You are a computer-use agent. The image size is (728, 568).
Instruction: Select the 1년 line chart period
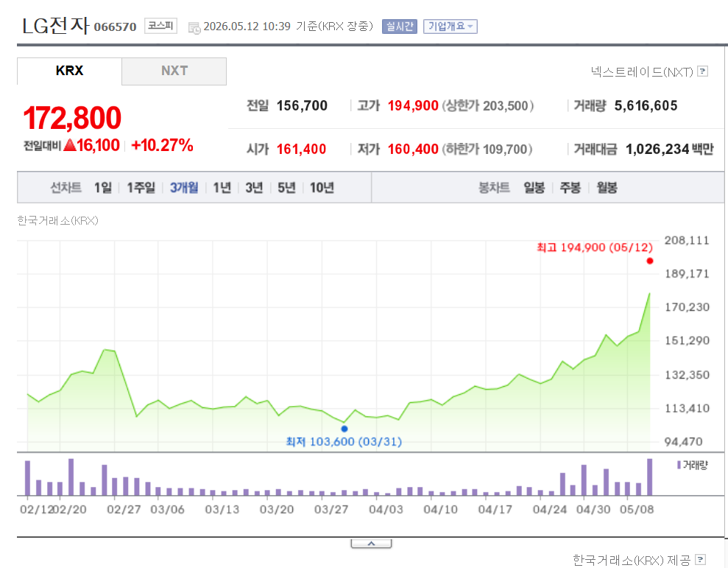point(222,188)
